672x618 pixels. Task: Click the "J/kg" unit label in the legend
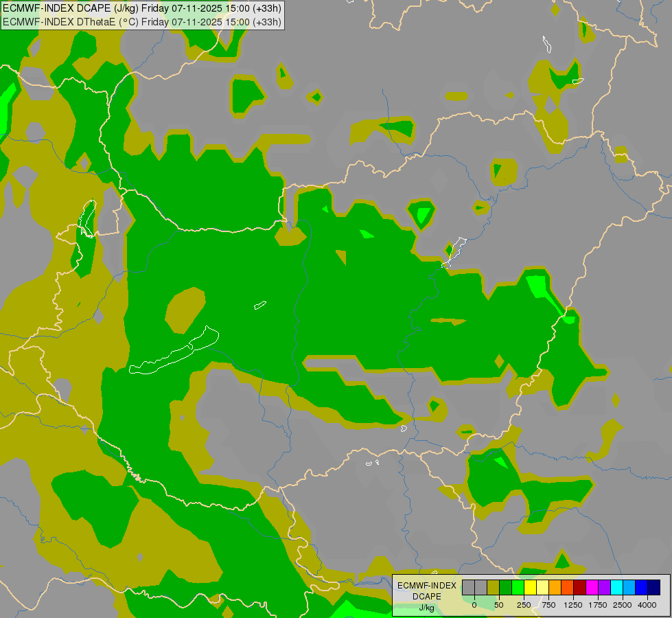pos(427,608)
